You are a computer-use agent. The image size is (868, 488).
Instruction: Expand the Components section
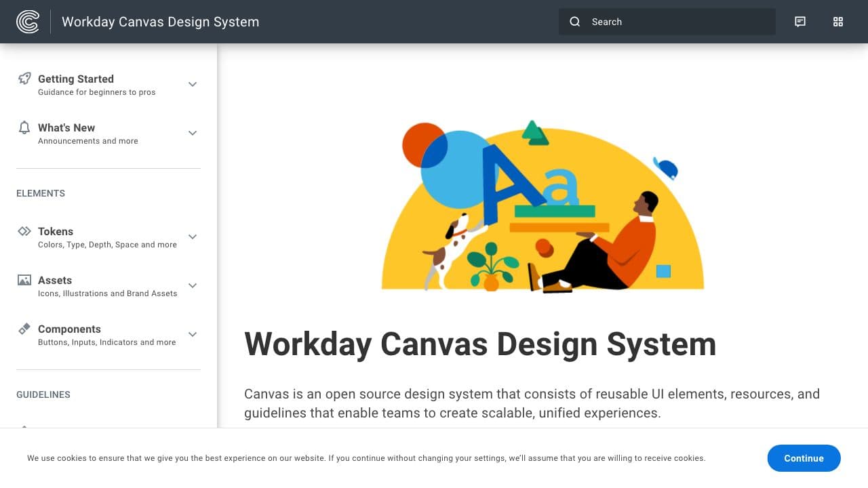[x=193, y=334]
